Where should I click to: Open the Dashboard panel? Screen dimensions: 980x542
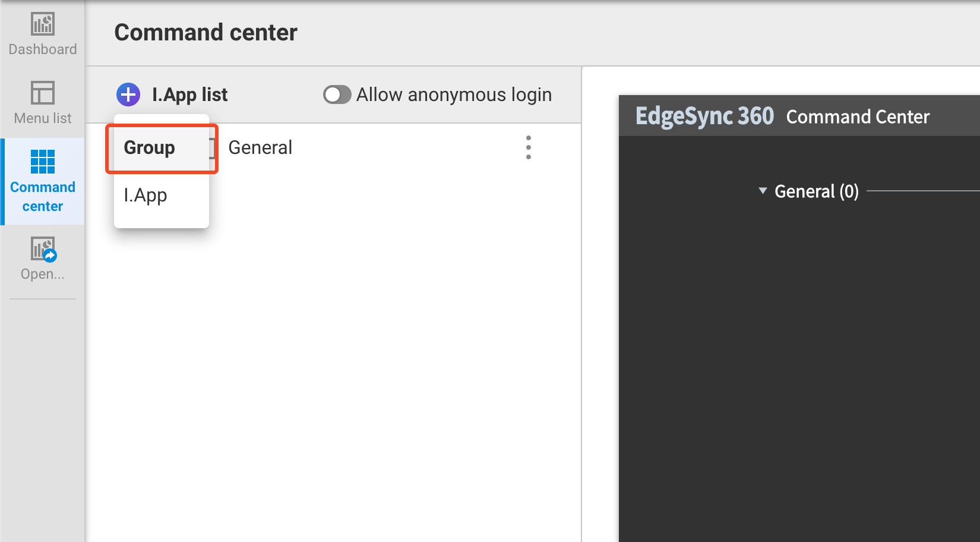[x=42, y=33]
